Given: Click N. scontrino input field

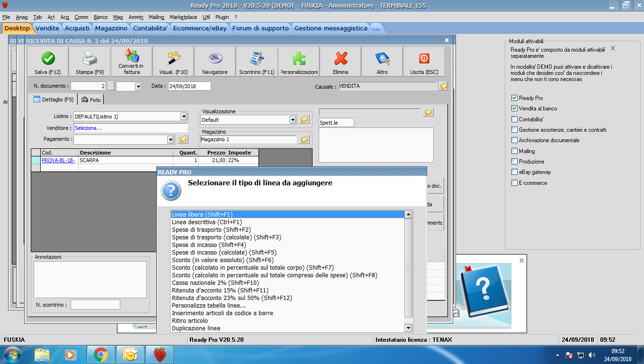Looking at the screenshot, I should pos(95,305).
